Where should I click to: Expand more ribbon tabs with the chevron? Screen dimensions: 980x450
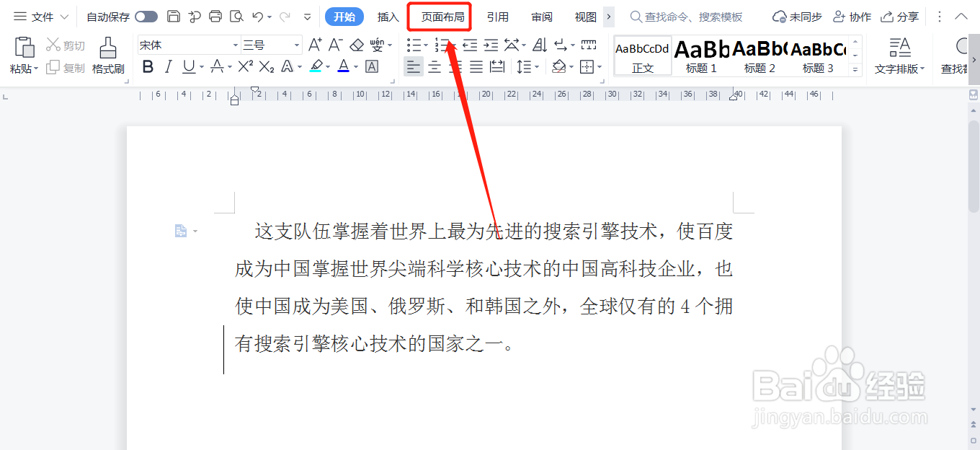[x=609, y=17]
